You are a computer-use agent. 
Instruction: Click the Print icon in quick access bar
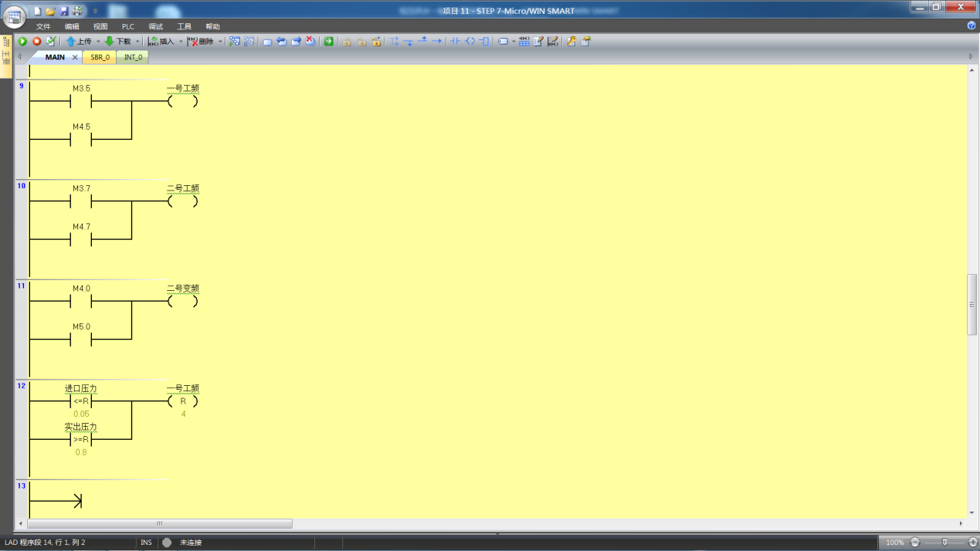tap(77, 11)
